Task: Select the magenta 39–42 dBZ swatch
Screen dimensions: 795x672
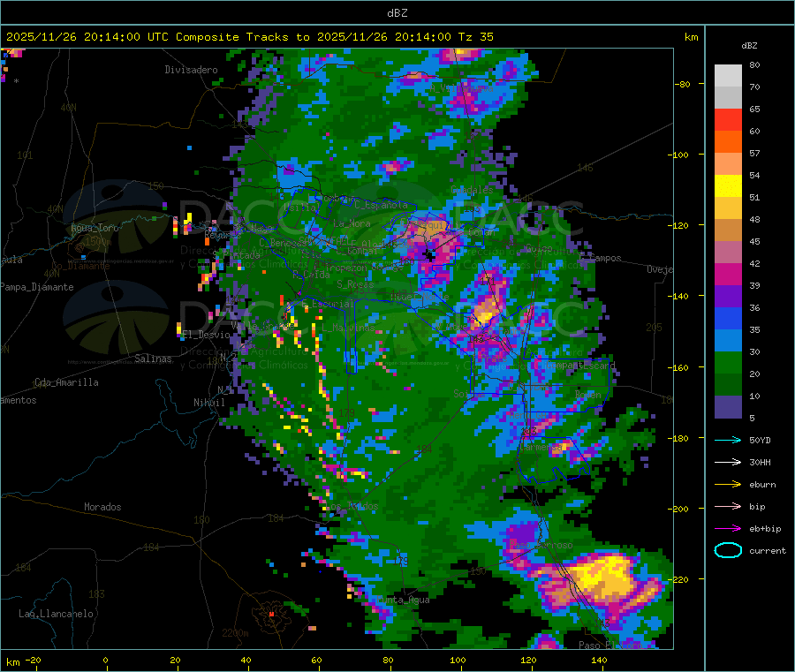Action: [x=728, y=275]
